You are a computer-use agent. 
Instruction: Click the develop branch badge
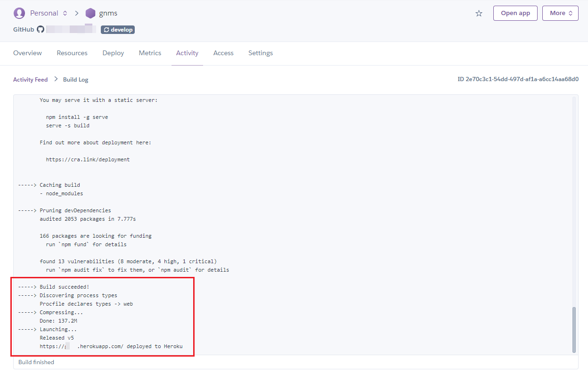coord(118,30)
